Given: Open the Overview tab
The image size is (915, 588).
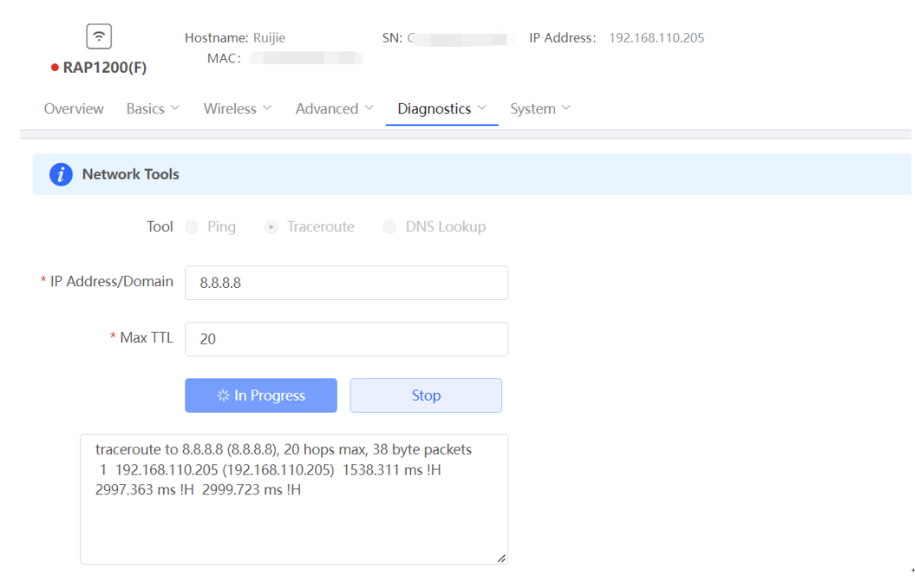Looking at the screenshot, I should pyautogui.click(x=74, y=109).
